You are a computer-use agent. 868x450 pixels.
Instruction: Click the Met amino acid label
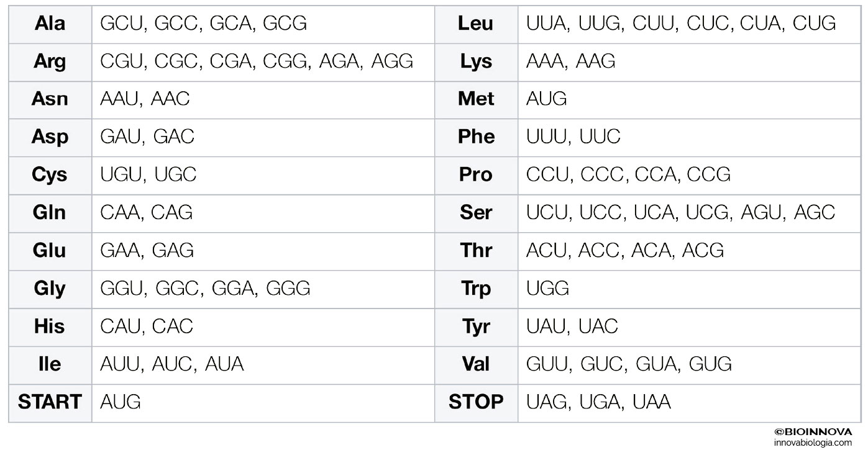476,99
